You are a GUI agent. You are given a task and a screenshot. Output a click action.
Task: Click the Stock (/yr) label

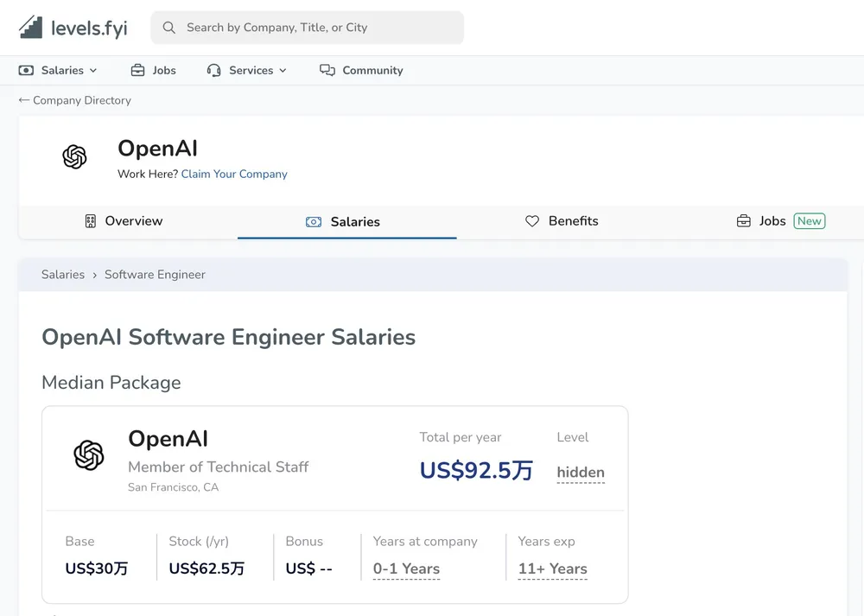pyautogui.click(x=199, y=542)
